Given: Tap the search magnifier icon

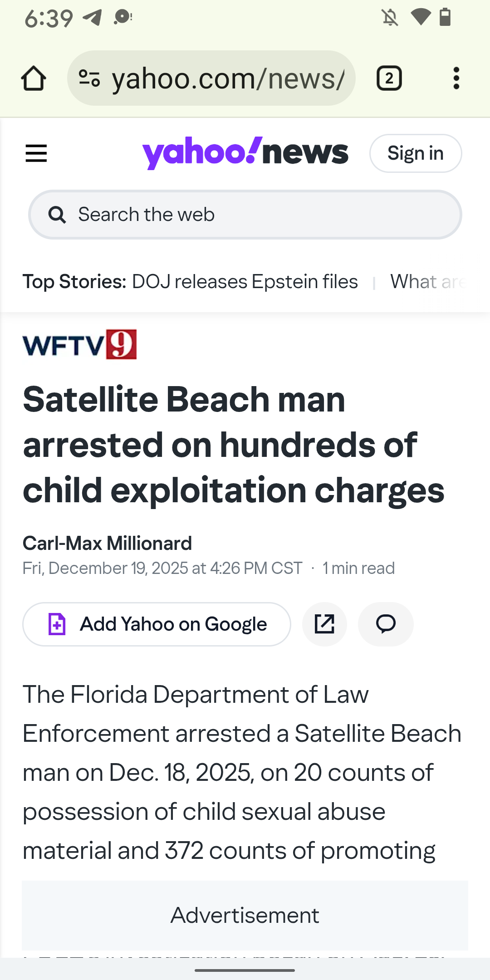Looking at the screenshot, I should 57,215.
